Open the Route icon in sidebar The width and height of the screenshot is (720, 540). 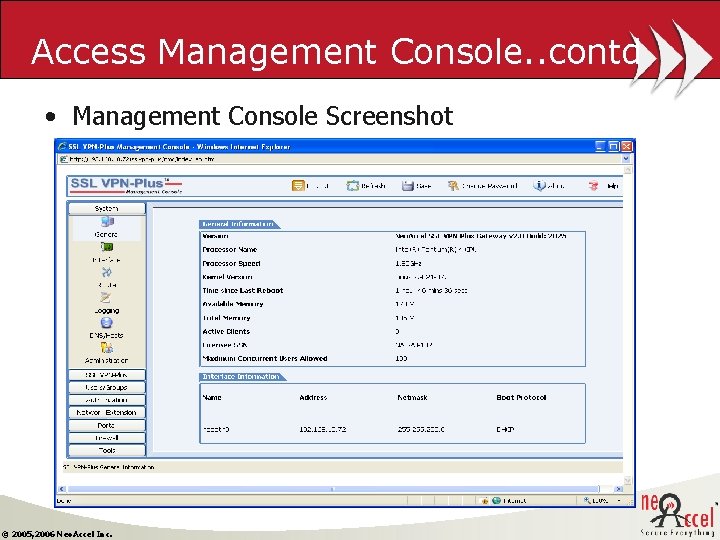[107, 273]
